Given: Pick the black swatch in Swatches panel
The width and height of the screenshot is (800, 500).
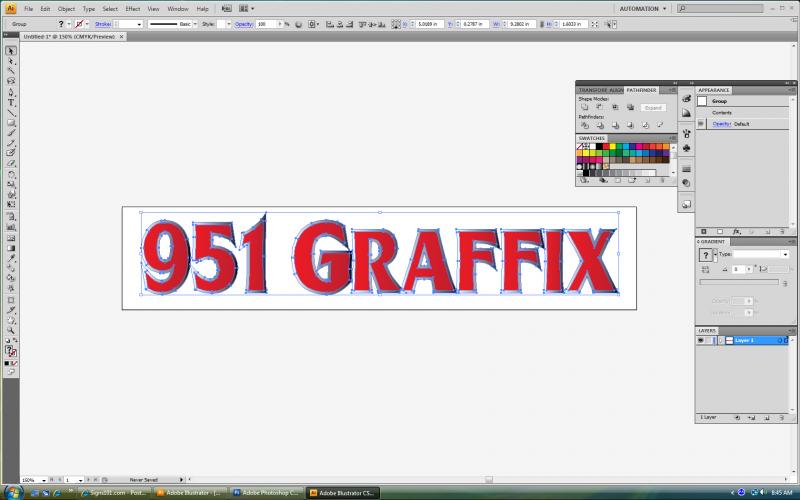Looking at the screenshot, I should pos(599,146).
